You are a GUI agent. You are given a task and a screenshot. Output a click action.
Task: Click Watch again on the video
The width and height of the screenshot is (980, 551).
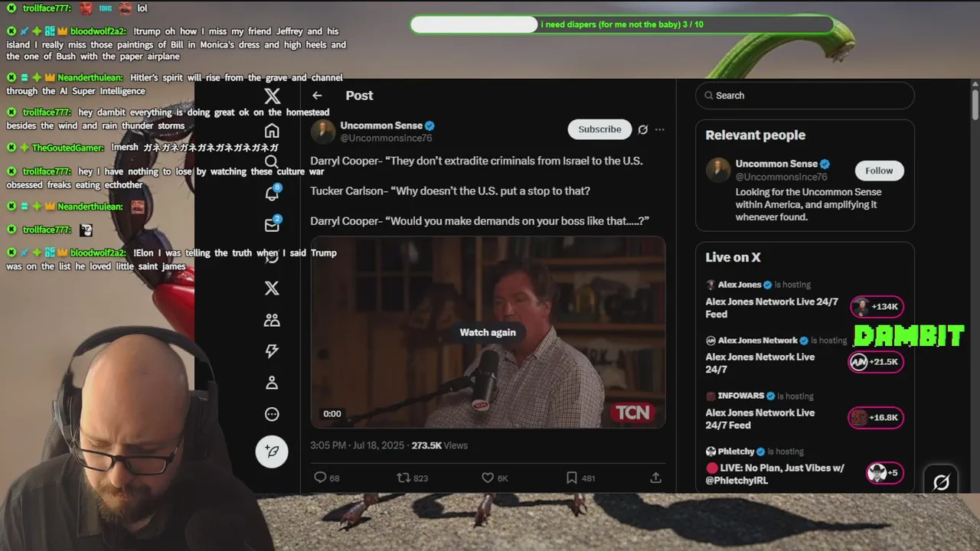(488, 332)
